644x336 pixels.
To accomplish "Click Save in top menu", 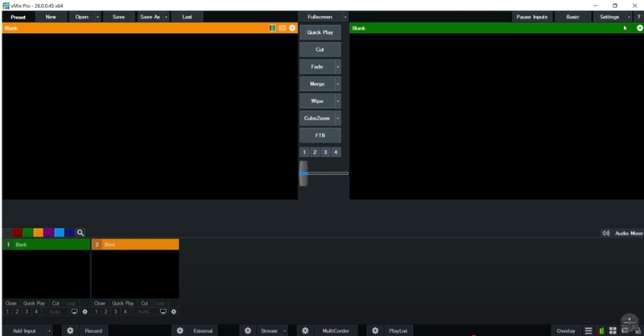I will point(118,17).
